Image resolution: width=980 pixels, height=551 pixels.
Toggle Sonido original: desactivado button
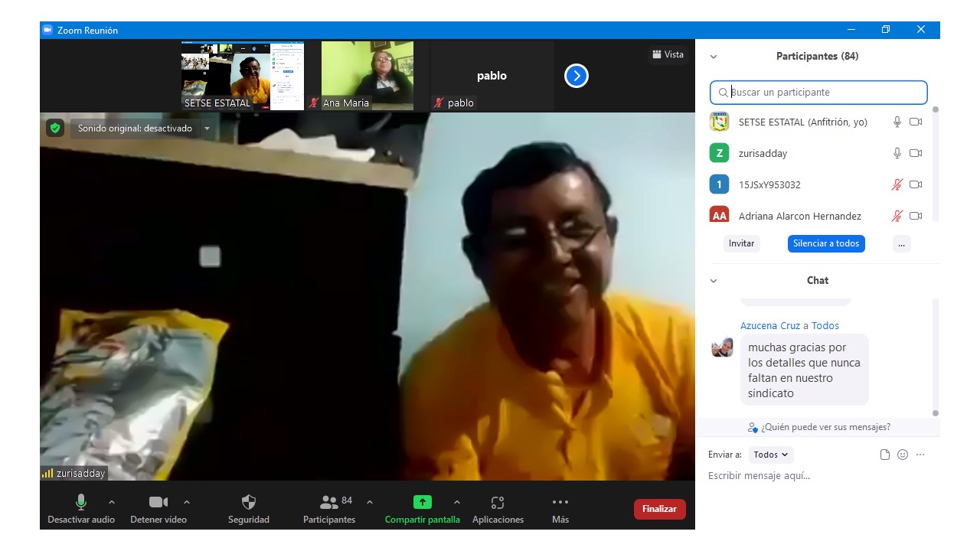pyautogui.click(x=135, y=129)
